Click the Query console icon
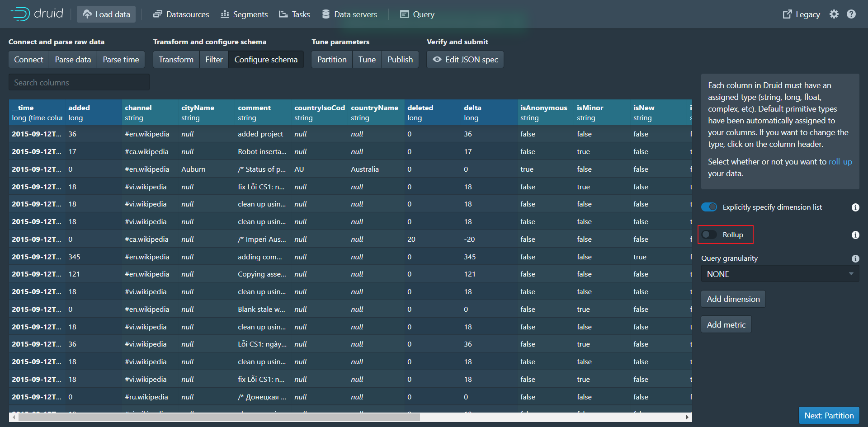Image resolution: width=868 pixels, height=427 pixels. (x=404, y=14)
